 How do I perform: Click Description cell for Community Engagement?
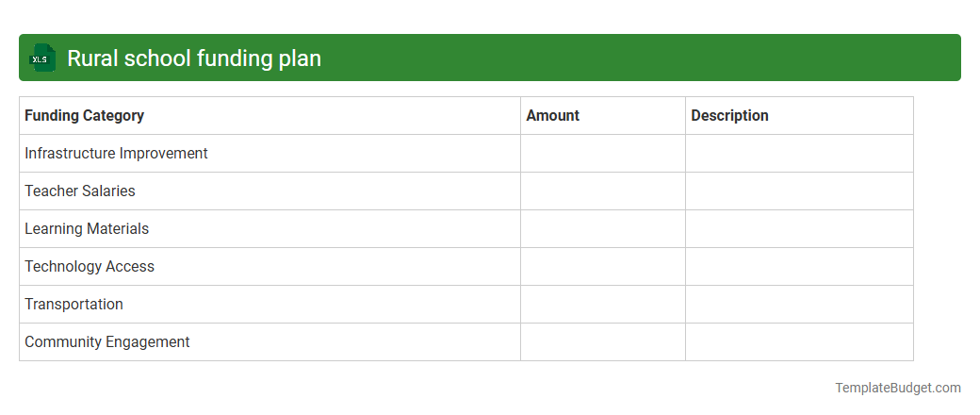[799, 342]
